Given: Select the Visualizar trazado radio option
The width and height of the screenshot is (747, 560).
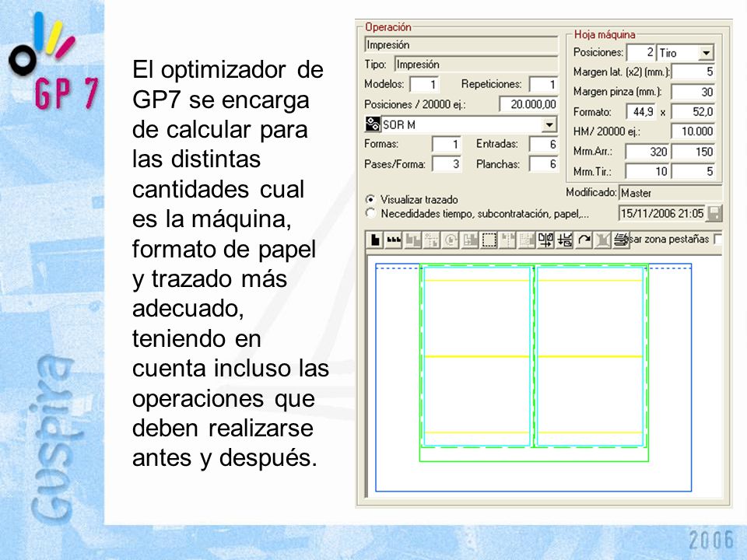Looking at the screenshot, I should pos(370,199).
